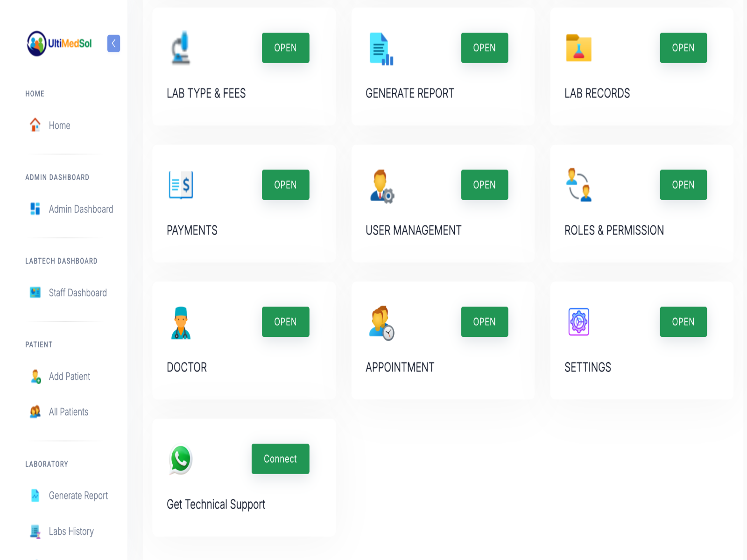Go to Home in the sidebar
Viewport: 747px width, 560px height.
click(59, 126)
